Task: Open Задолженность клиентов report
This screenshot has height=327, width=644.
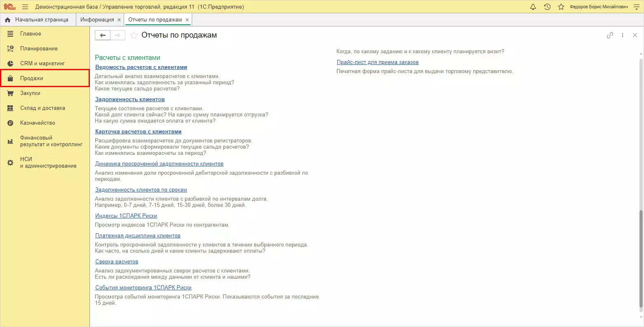Action: (130, 100)
